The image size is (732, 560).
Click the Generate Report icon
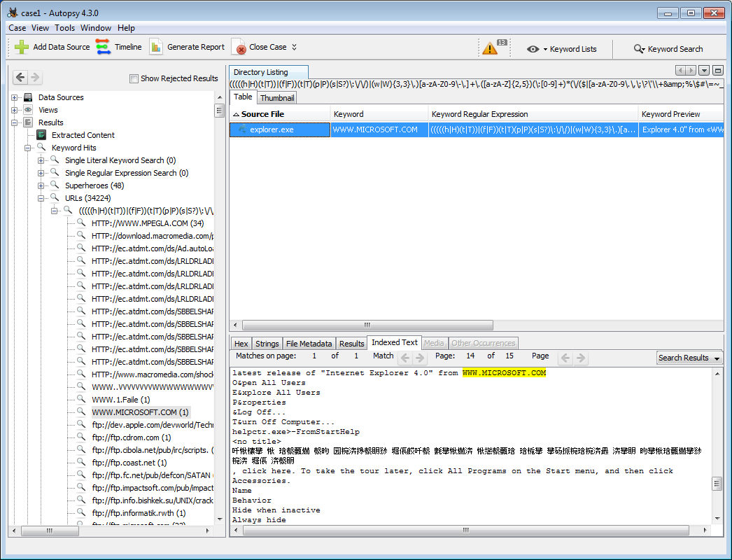156,47
